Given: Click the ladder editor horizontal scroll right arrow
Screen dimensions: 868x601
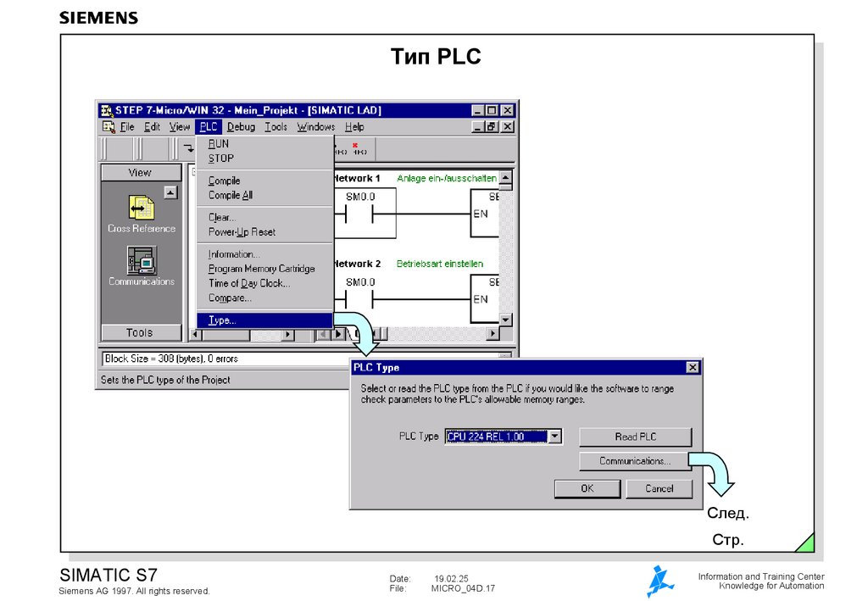Looking at the screenshot, I should pyautogui.click(x=492, y=334).
